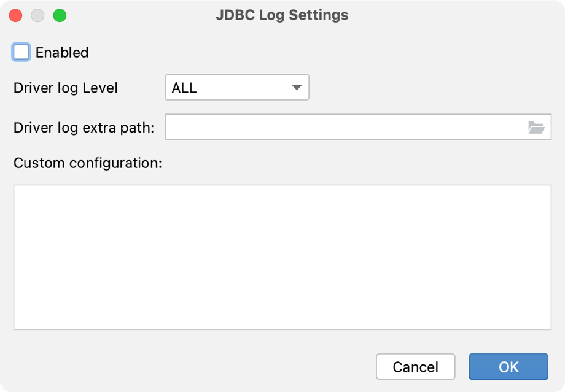Image resolution: width=565 pixels, height=392 pixels.
Task: Expand the ALL log level combo box
Action: (x=236, y=87)
